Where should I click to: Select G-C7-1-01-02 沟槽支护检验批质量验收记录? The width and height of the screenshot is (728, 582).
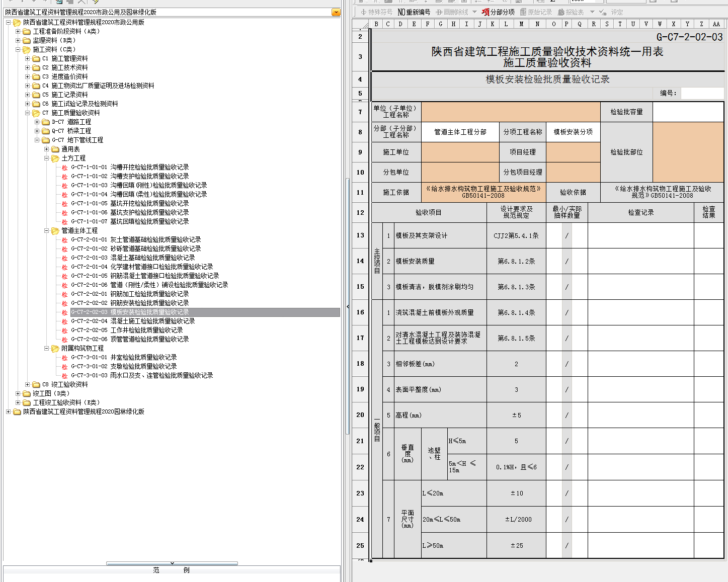click(130, 176)
